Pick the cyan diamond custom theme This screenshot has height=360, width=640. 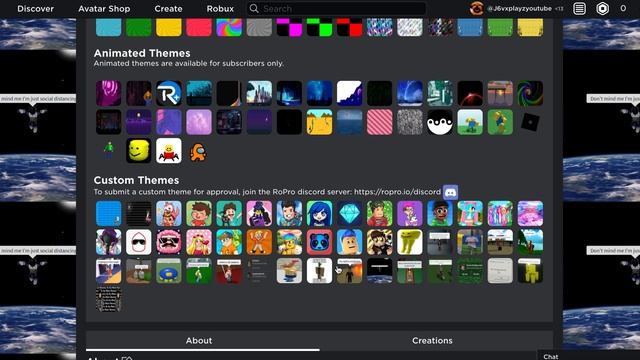click(349, 213)
